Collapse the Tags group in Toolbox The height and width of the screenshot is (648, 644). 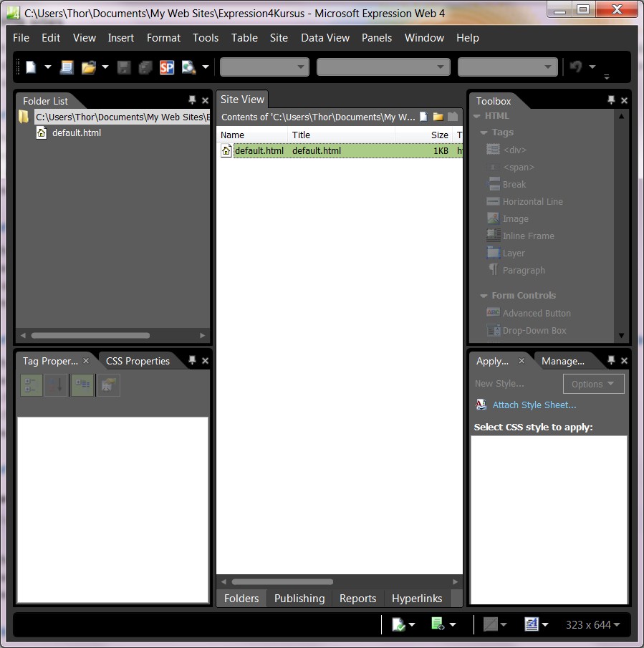click(x=484, y=132)
